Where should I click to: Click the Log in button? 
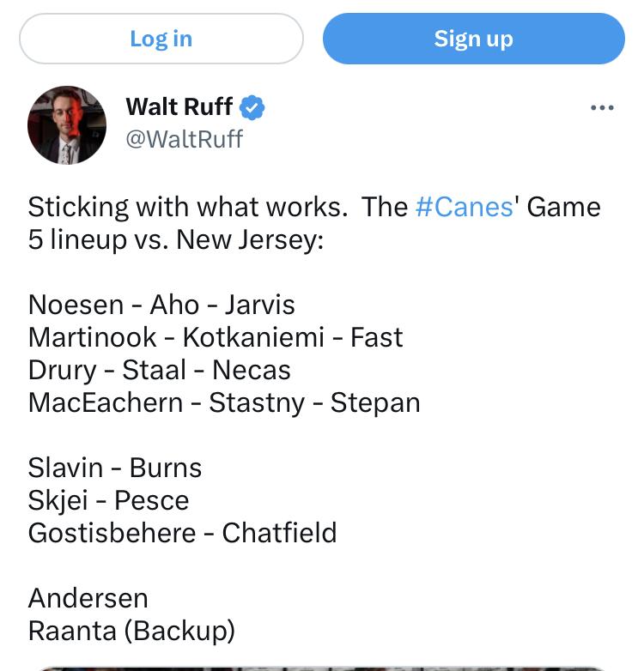(x=161, y=39)
